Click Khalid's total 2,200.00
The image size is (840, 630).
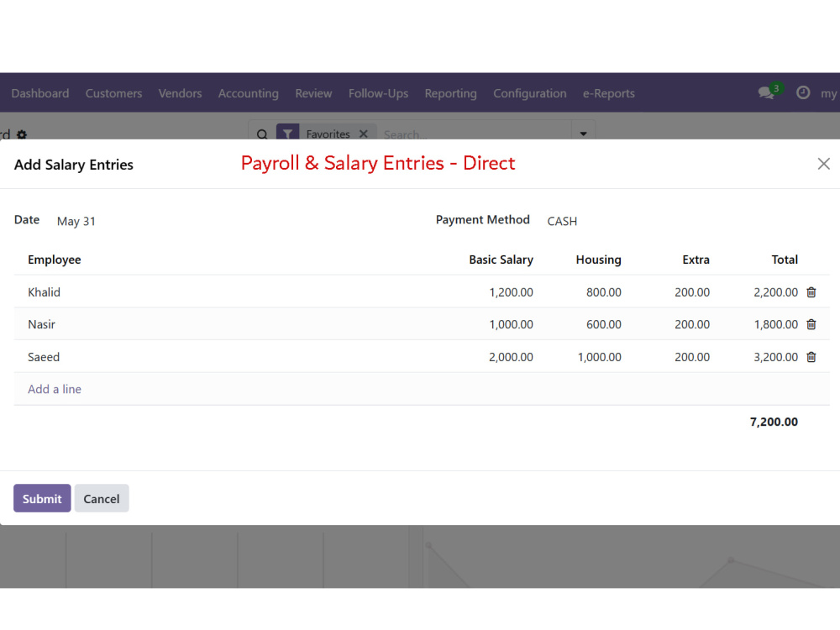point(775,292)
